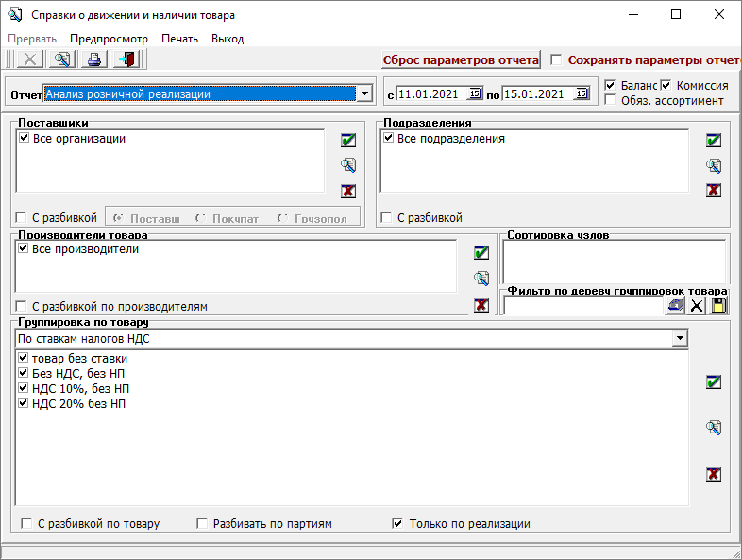Open the product grouping dropdown list

(680, 338)
